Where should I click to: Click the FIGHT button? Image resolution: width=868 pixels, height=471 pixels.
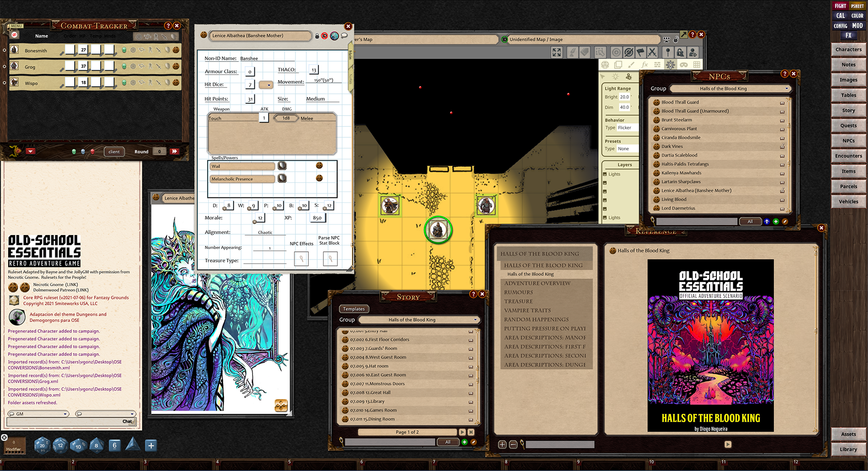click(840, 6)
